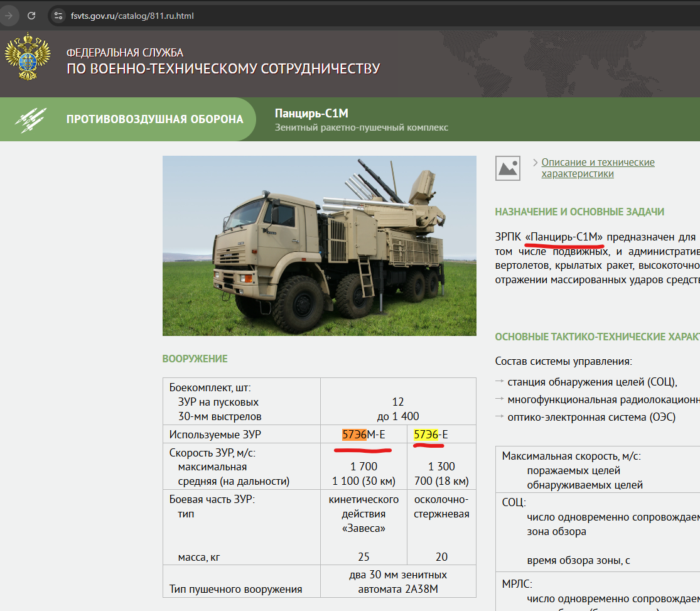This screenshot has height=611, width=700.
Task: Click site title 'ПО ВОЕННО-ТЕХНИЧЕСКОМУ СОТРУДНИЧЕСТВУ'
Action: [x=223, y=69]
